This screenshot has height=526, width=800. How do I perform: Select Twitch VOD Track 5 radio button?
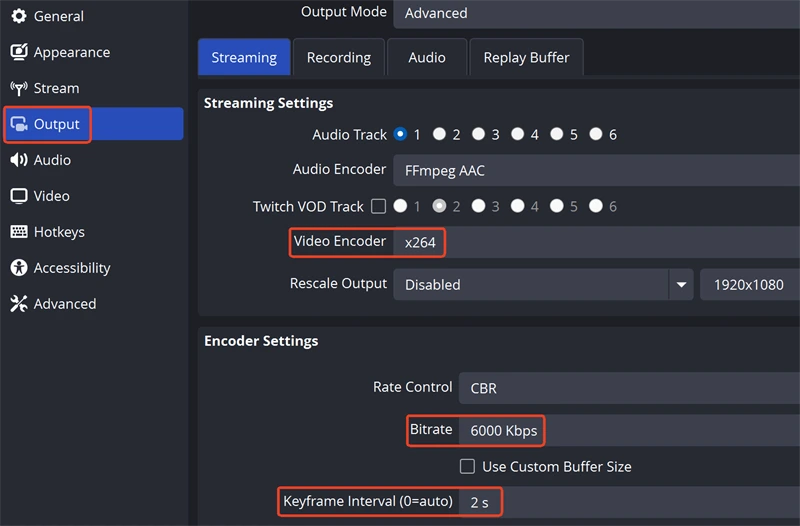click(557, 206)
